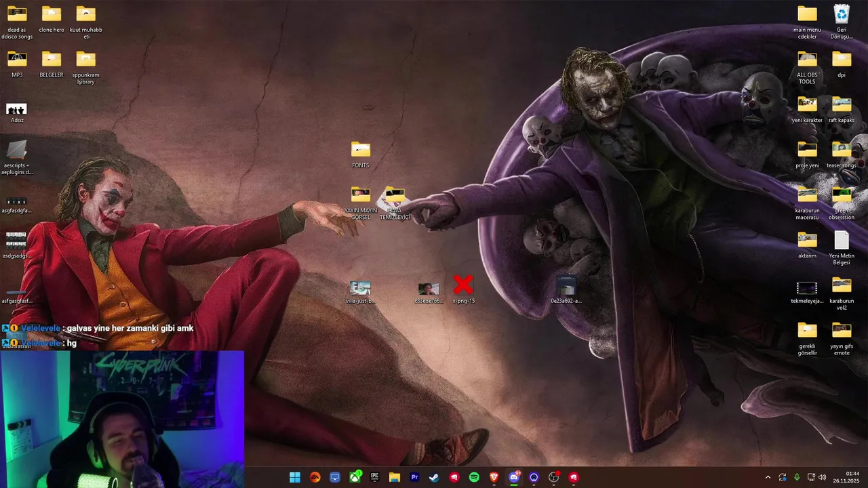Select the 'aescripts + aeplugins' icon
Viewport: 868px width, 488px height.
click(x=17, y=157)
